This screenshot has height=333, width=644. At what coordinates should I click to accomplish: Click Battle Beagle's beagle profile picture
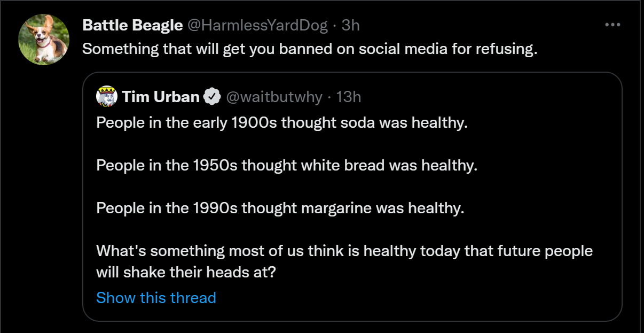tap(44, 40)
